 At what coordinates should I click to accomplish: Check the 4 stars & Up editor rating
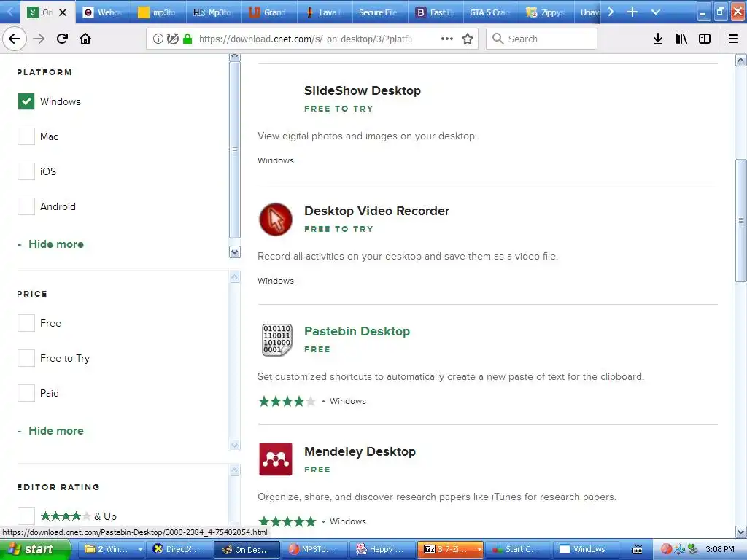tap(26, 516)
